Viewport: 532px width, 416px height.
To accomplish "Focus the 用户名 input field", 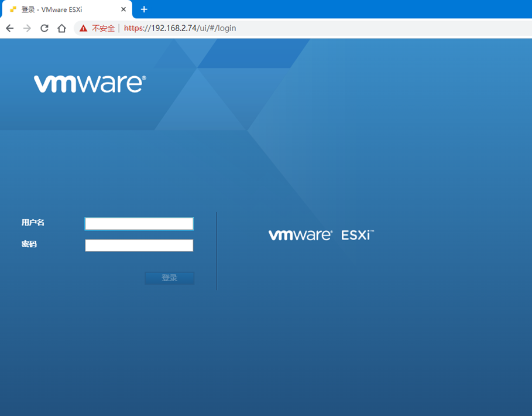I will pos(139,224).
